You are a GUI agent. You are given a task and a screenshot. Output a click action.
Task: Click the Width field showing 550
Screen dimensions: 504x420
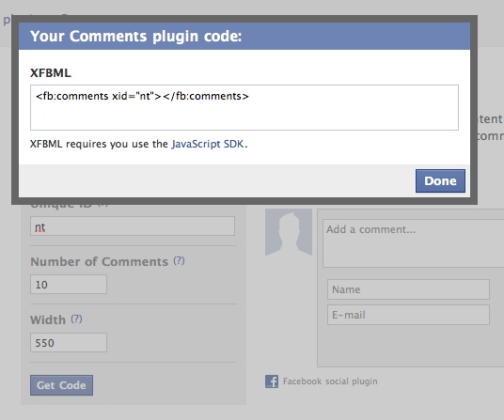[69, 343]
